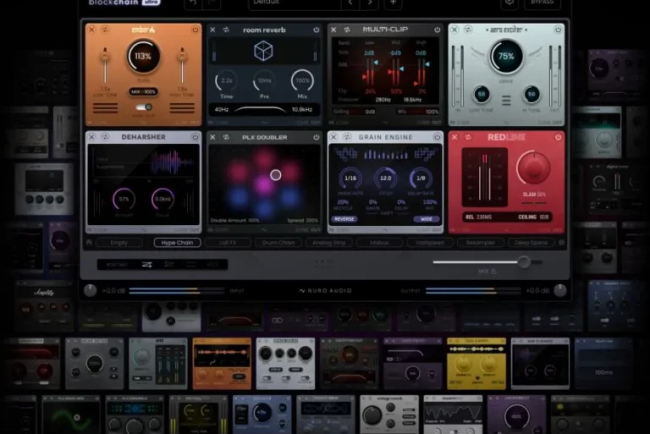Click the swap icon on Multi-Clip
Screen dimensions: 650x434
point(347,30)
